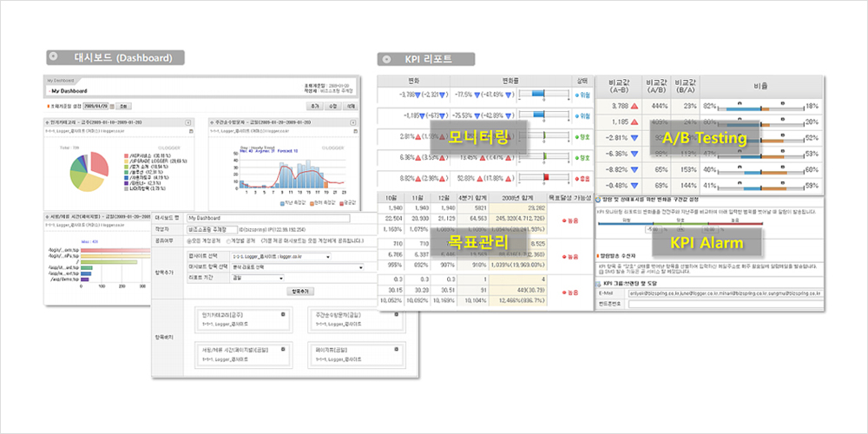Viewport: 868px width, 434px height.
Task: Remove the 주간순수방문자[금일] placement card
Action: [x=396, y=314]
